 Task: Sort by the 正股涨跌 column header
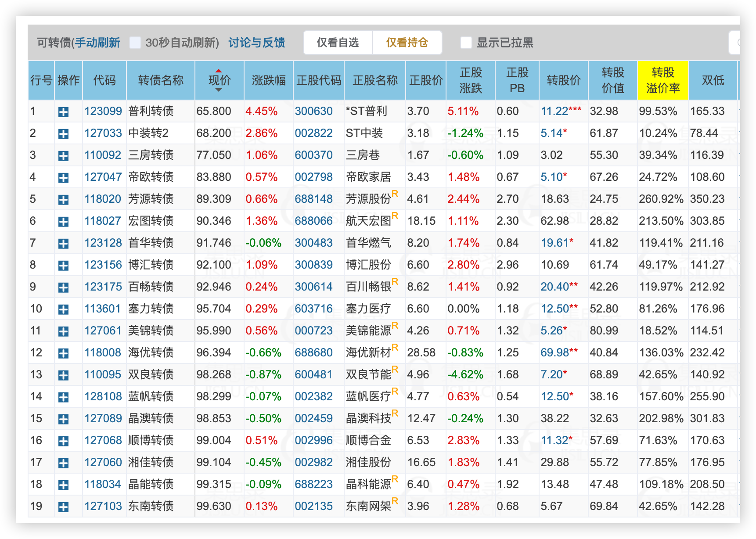471,80
